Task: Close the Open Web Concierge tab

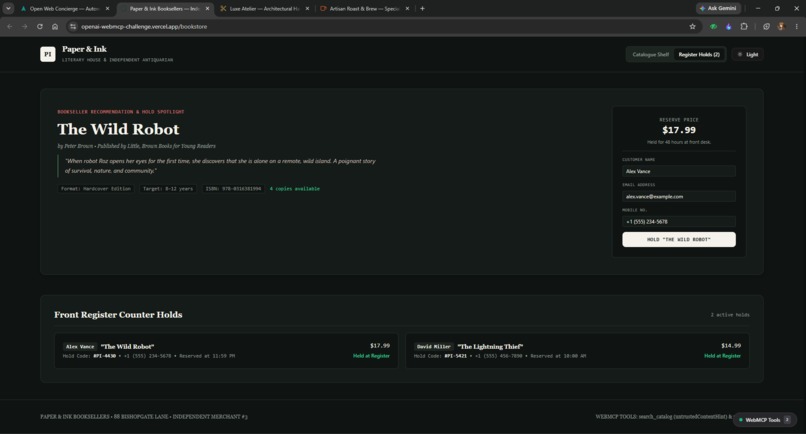Action: (107, 8)
